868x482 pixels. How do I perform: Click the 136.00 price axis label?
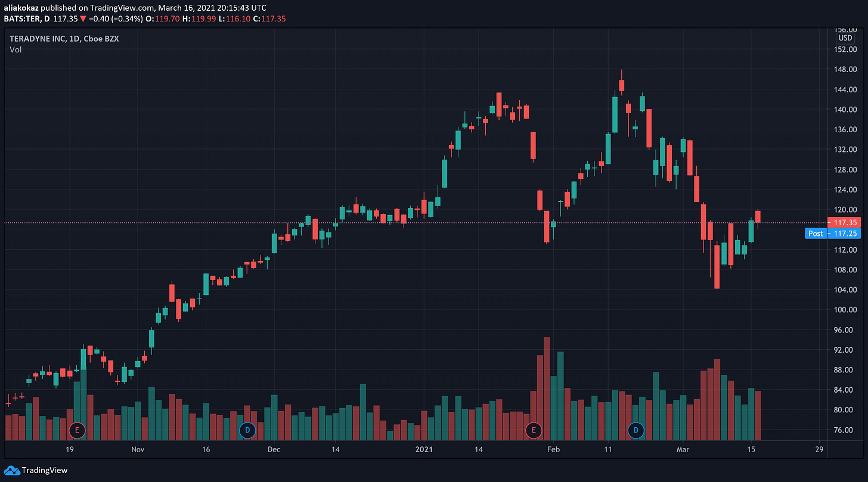(845, 129)
